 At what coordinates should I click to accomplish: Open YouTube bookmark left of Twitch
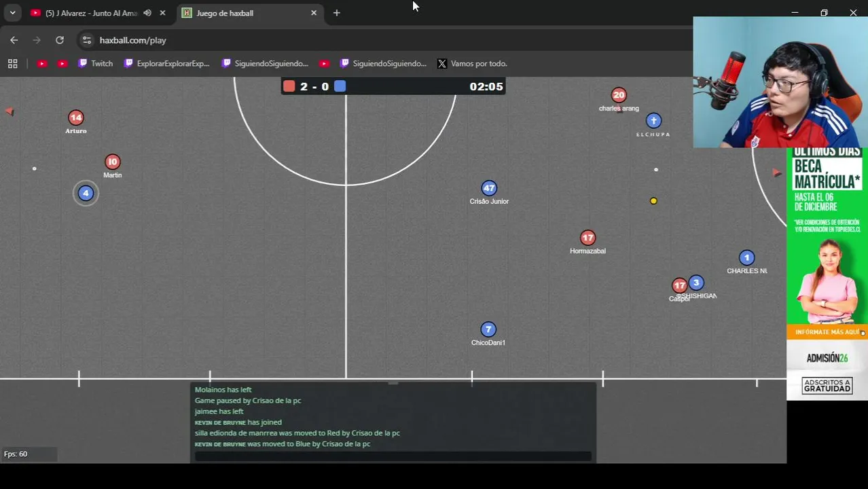tap(62, 63)
